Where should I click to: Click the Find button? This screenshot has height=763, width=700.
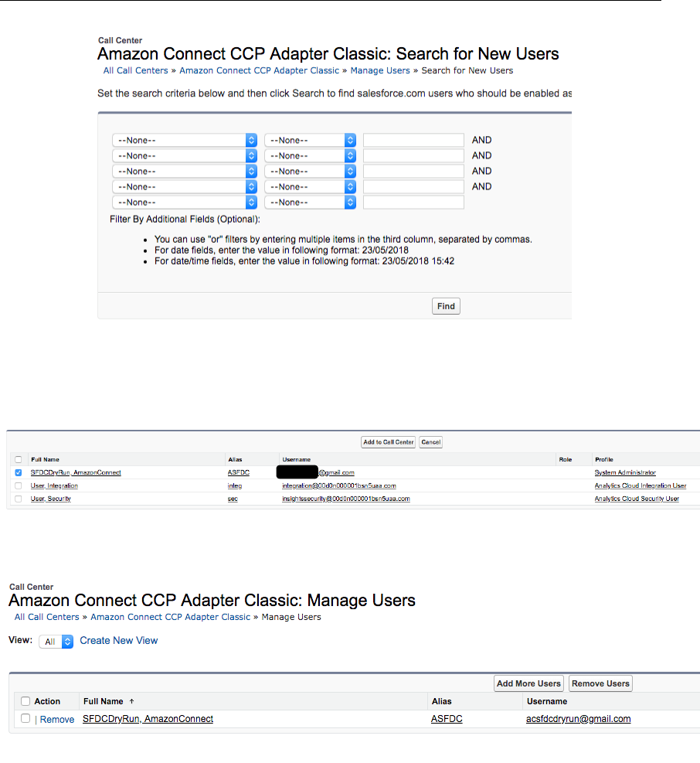point(446,306)
